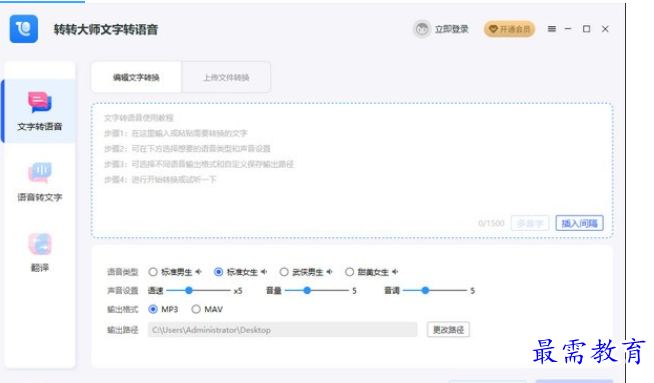Screen dimensions: 654x383
Task: Click the 转转大师文字转语音 title
Action: (x=106, y=29)
